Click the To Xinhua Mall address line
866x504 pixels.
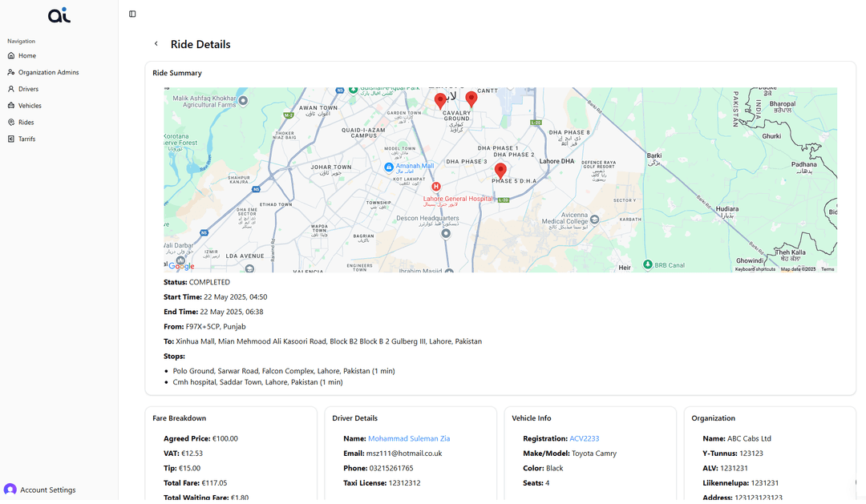tap(322, 341)
